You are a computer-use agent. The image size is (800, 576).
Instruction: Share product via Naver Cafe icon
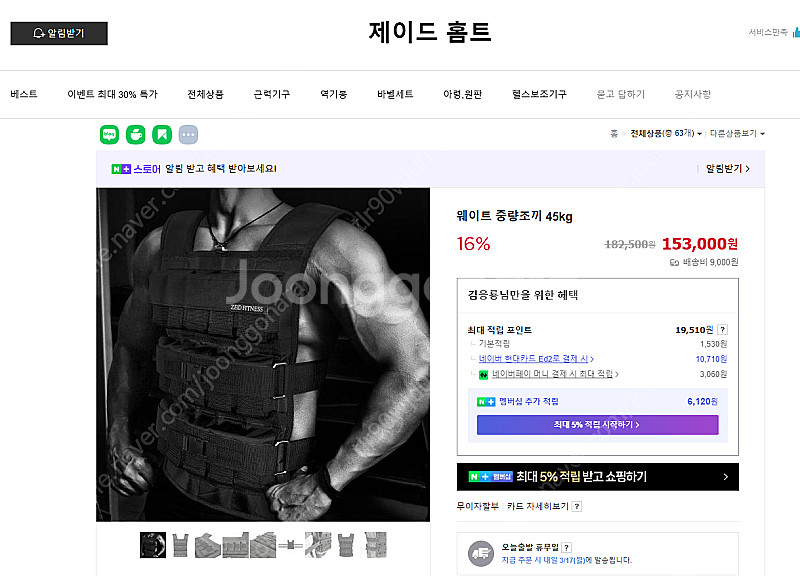(136, 135)
